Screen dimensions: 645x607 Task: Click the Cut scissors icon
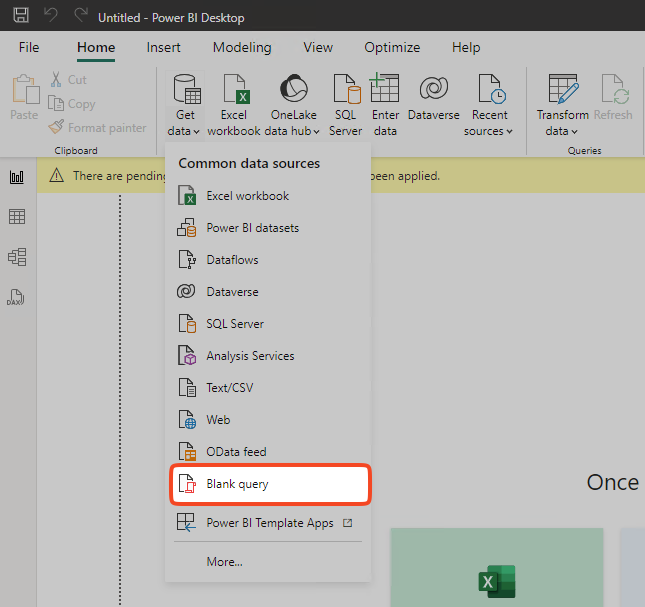[x=56, y=79]
